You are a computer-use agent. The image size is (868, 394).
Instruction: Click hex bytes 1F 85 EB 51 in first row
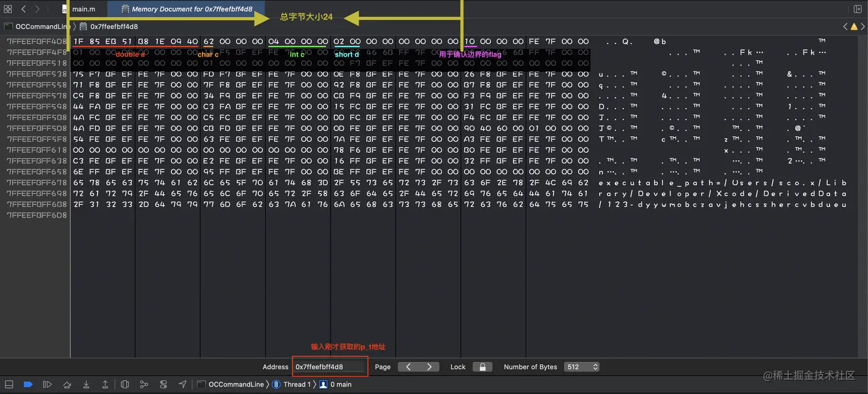pos(103,41)
